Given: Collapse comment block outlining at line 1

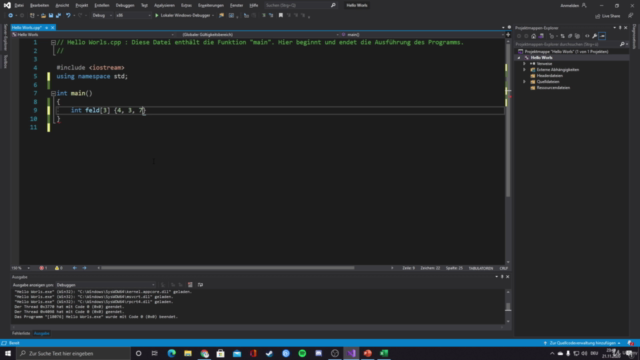Looking at the screenshot, I should [x=53, y=42].
